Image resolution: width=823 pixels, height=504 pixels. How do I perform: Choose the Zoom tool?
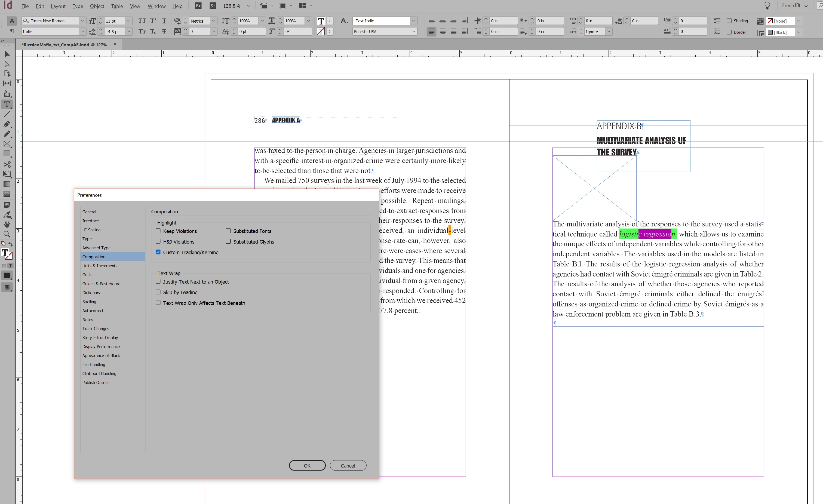click(x=7, y=234)
